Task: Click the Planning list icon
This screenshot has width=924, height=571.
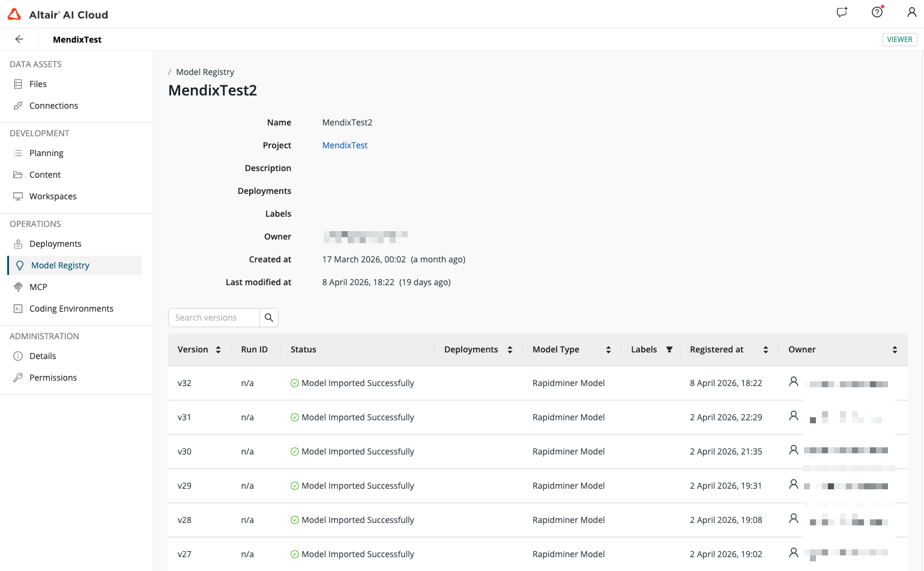Action: (18, 153)
